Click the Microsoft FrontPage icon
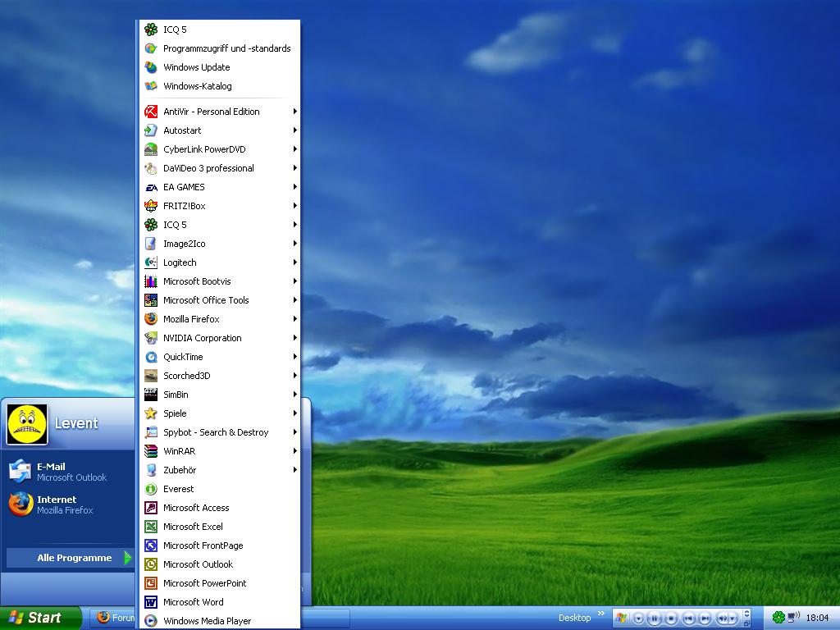Image resolution: width=840 pixels, height=630 pixels. [151, 546]
